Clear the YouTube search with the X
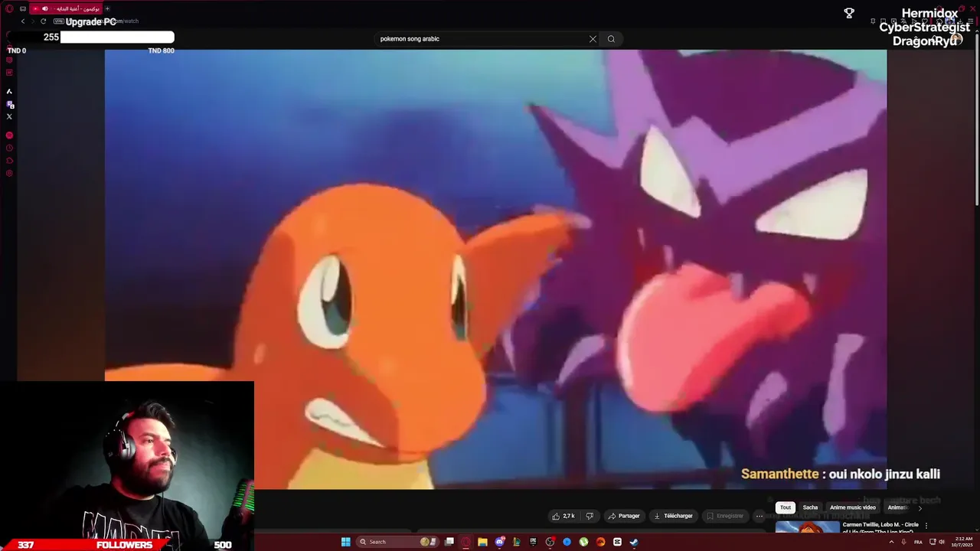 pyautogui.click(x=593, y=38)
